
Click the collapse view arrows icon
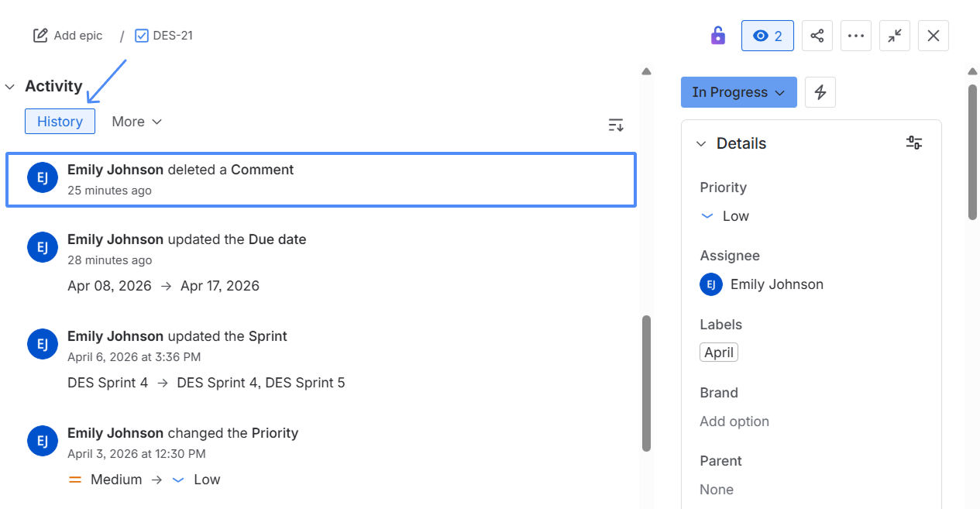(x=895, y=36)
